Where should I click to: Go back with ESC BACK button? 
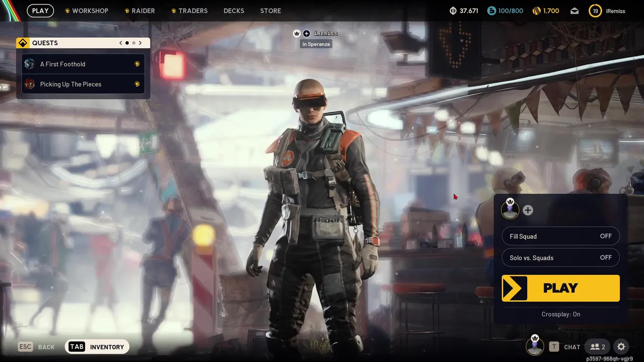tap(36, 347)
